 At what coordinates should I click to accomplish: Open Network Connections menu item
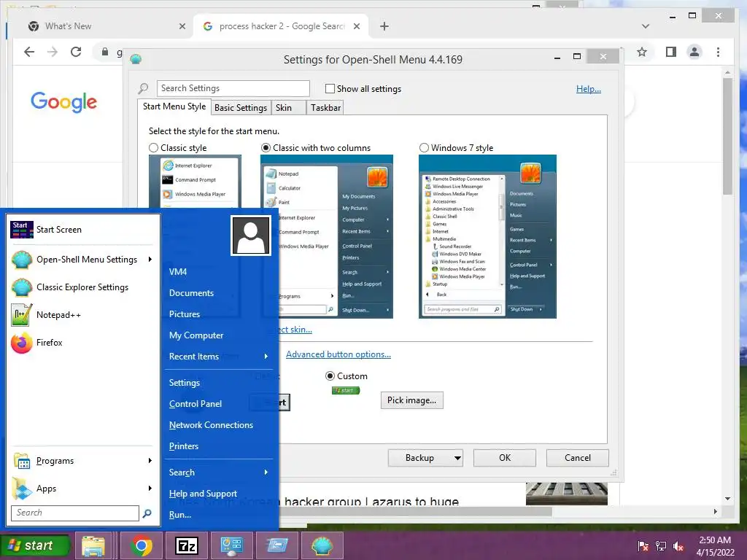211,425
